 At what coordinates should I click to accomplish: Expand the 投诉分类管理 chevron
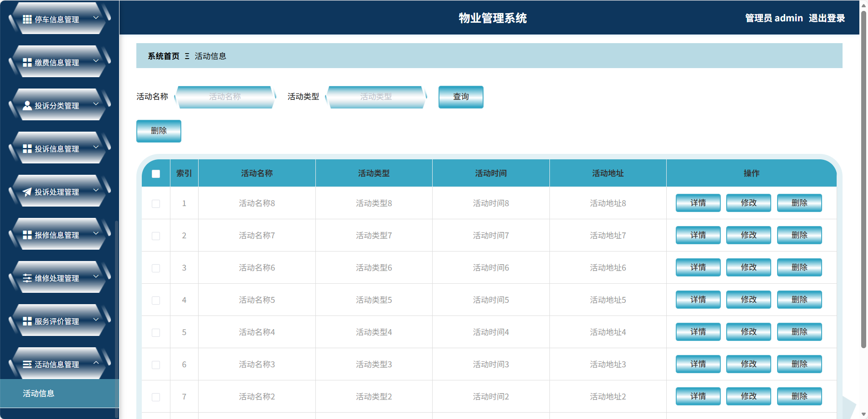[96, 104]
